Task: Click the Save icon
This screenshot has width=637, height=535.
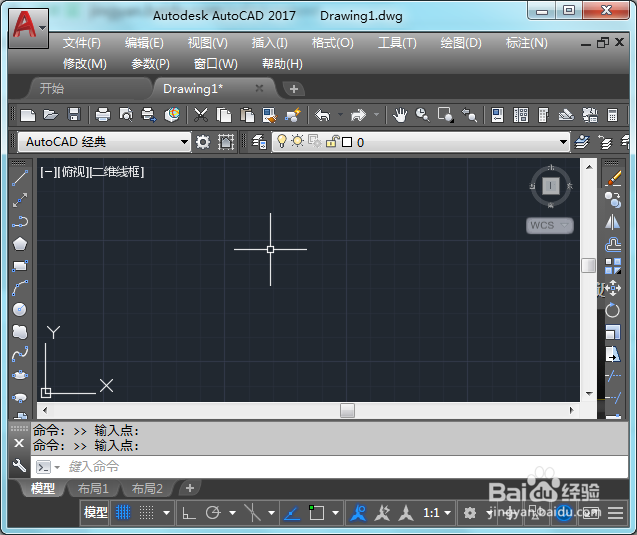Action: 74,115
